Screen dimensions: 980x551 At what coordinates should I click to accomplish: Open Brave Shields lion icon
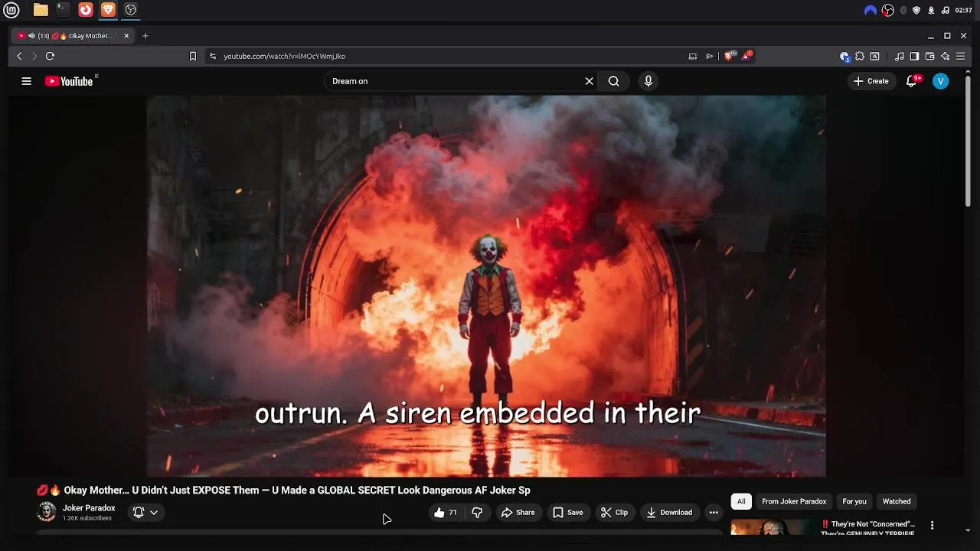point(730,56)
